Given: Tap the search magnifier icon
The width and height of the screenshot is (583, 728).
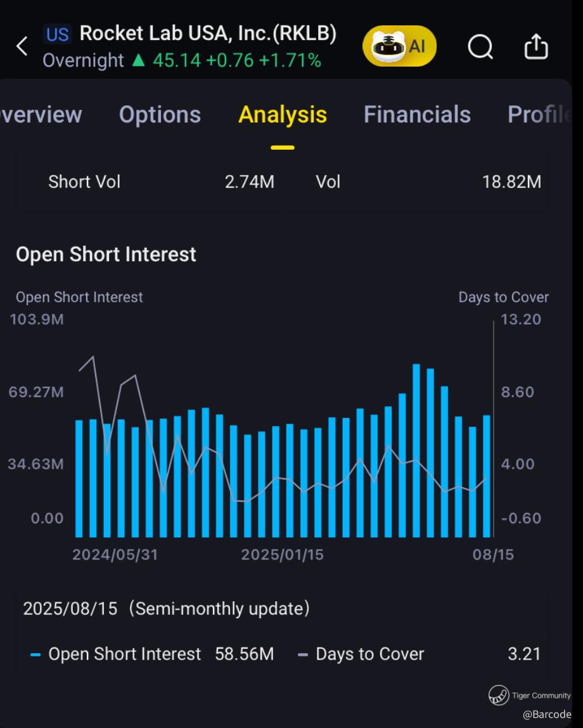Looking at the screenshot, I should [x=480, y=46].
